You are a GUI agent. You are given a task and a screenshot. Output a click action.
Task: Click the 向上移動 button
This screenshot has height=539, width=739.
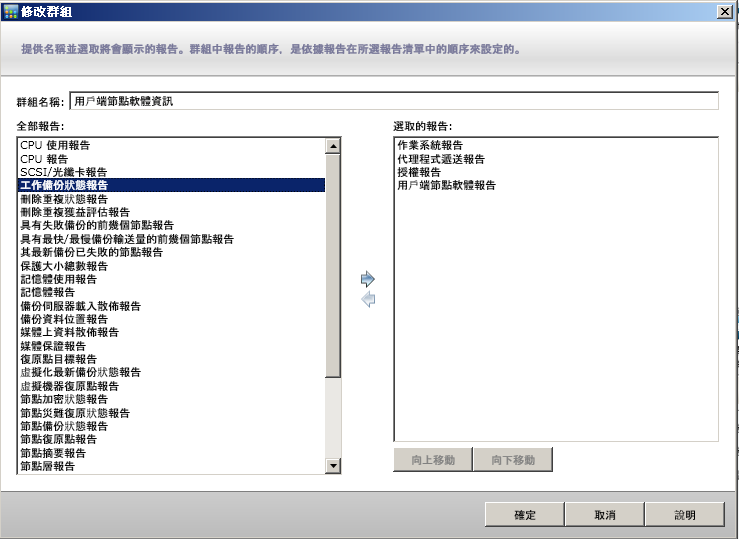pos(433,460)
